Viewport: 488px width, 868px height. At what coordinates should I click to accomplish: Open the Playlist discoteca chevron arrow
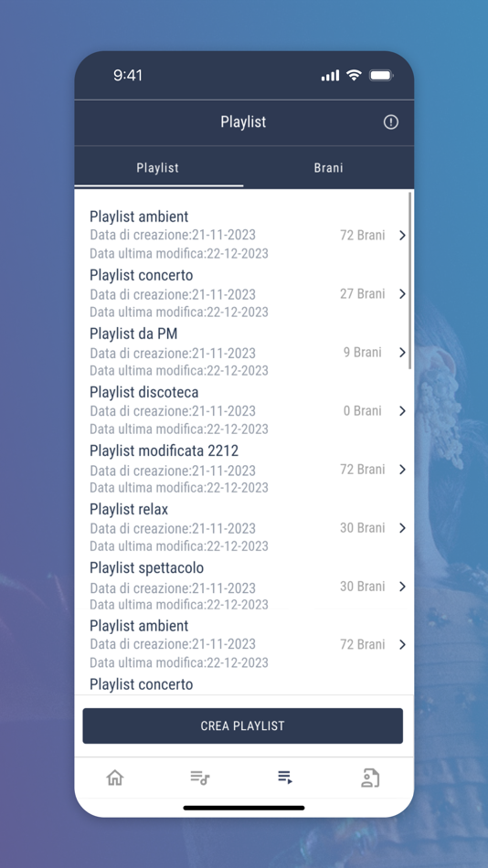403,411
